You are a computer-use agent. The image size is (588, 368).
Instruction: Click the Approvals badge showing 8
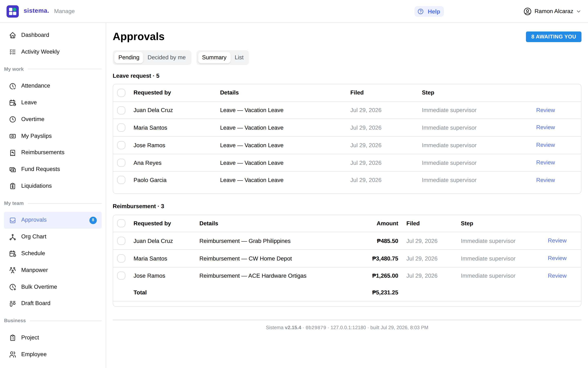coord(93,220)
